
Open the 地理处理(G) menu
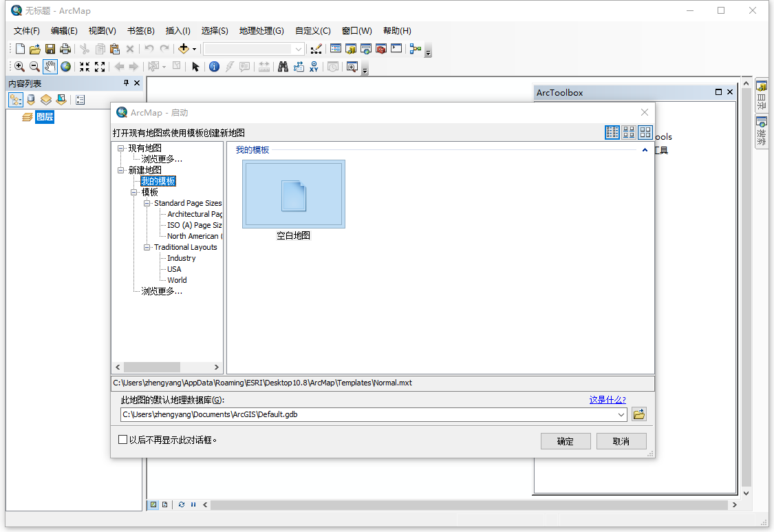261,30
